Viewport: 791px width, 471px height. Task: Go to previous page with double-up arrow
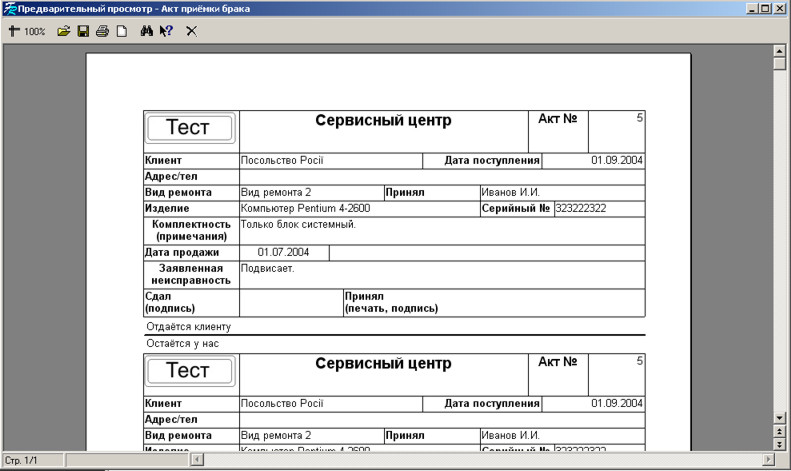point(780,431)
